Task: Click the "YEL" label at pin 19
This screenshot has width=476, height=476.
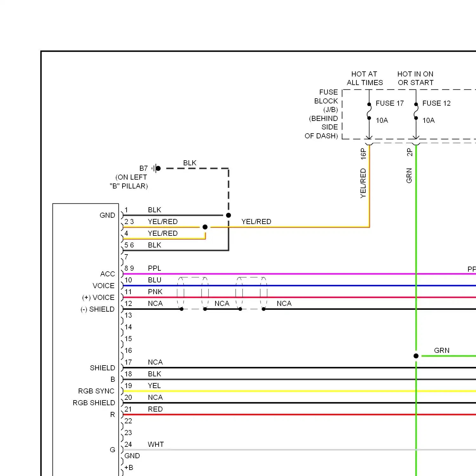Action: (154, 386)
